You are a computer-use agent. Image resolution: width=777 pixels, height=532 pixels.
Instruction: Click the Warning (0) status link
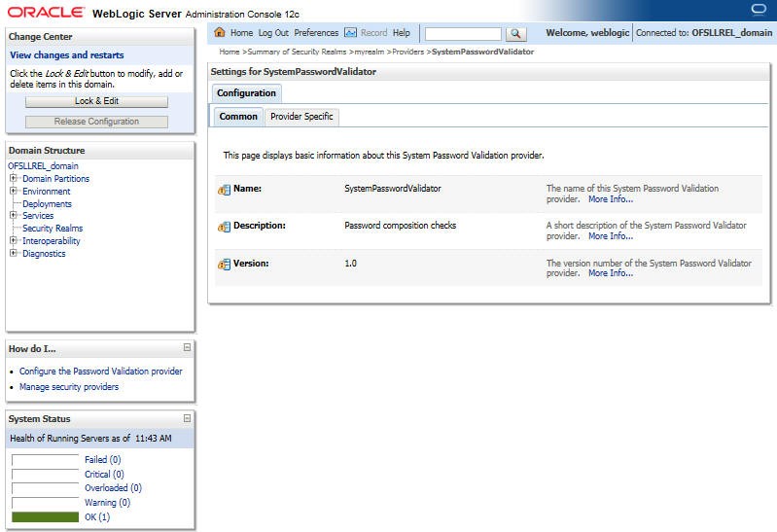[107, 503]
